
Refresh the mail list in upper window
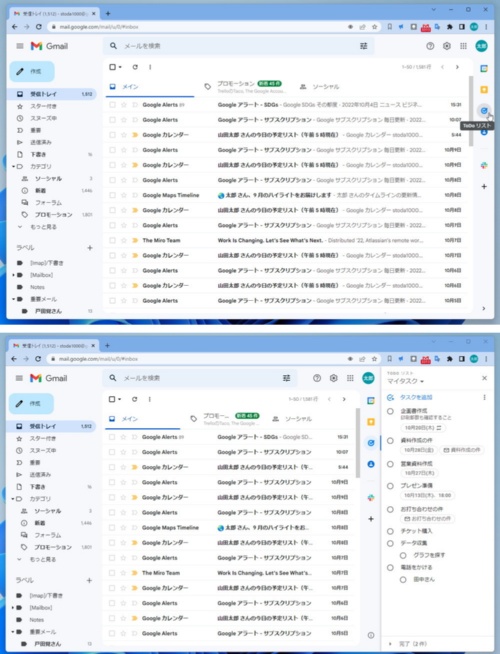click(x=135, y=67)
